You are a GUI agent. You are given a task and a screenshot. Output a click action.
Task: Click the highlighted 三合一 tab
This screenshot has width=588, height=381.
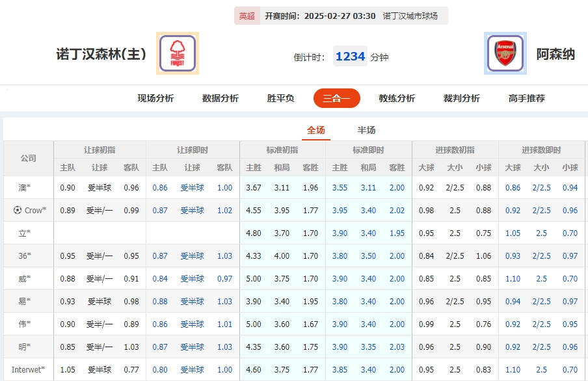tap(336, 98)
